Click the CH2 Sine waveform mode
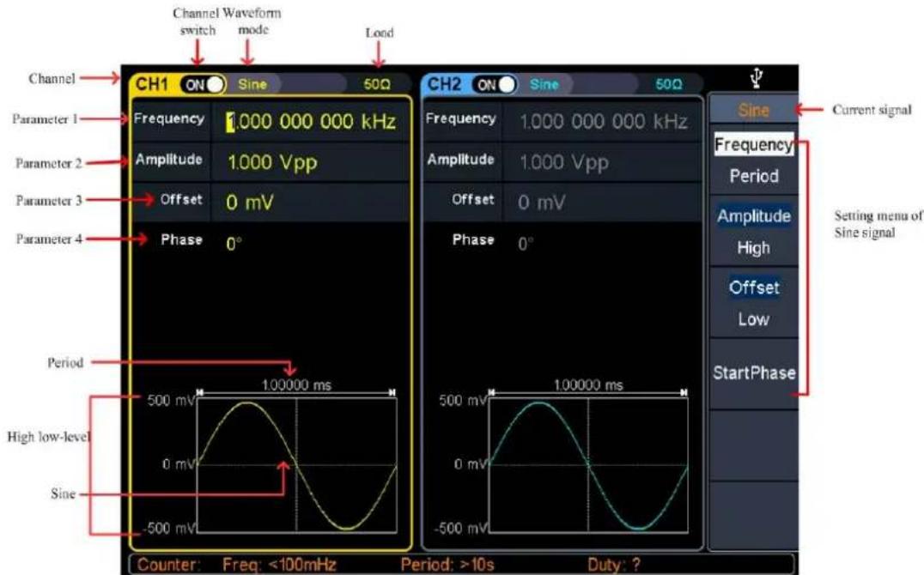 click(544, 84)
